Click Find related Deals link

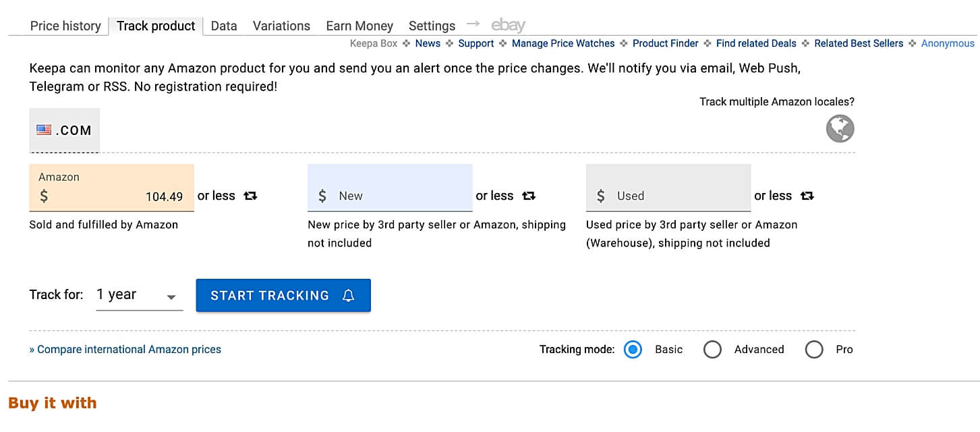(x=756, y=43)
